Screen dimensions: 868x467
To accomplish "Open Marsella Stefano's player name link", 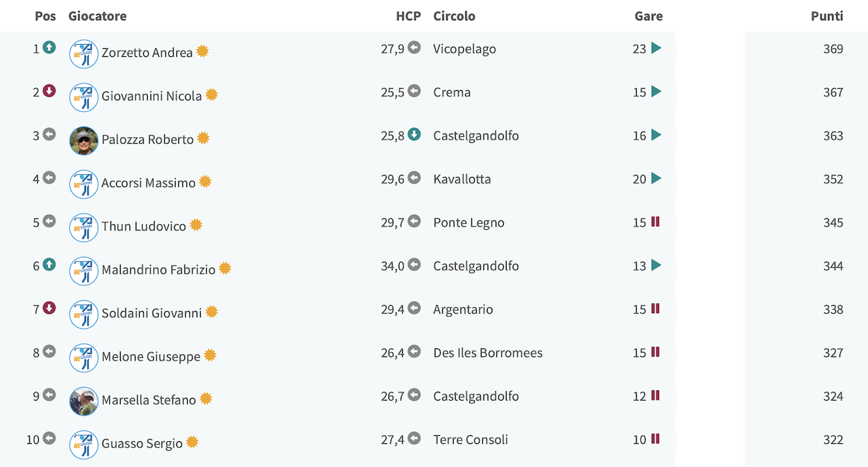I will tap(149, 400).
